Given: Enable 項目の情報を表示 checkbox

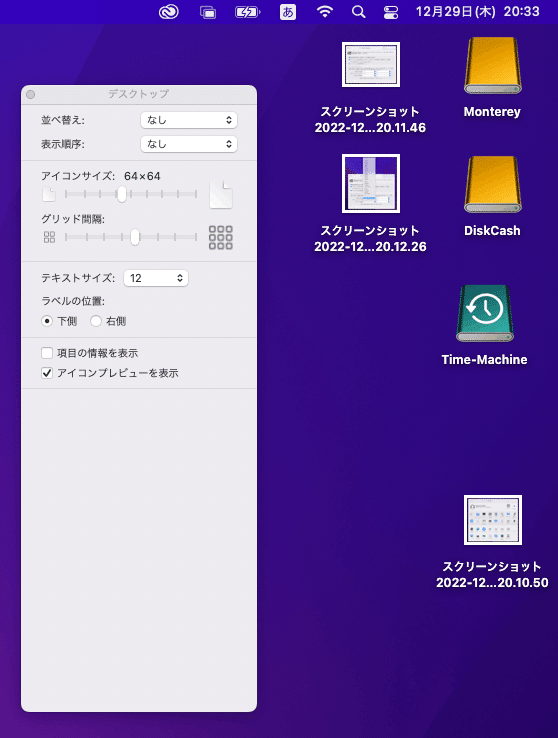Looking at the screenshot, I should click(x=47, y=353).
